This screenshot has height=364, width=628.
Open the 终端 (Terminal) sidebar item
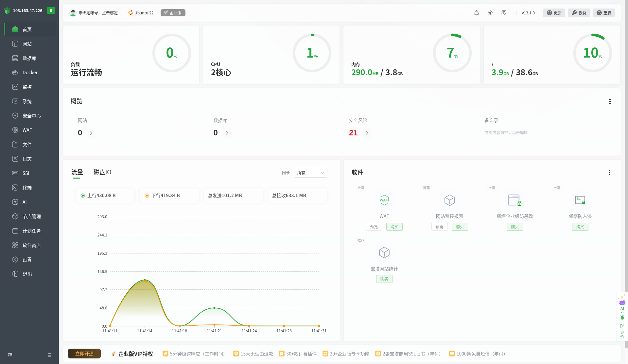[29, 188]
